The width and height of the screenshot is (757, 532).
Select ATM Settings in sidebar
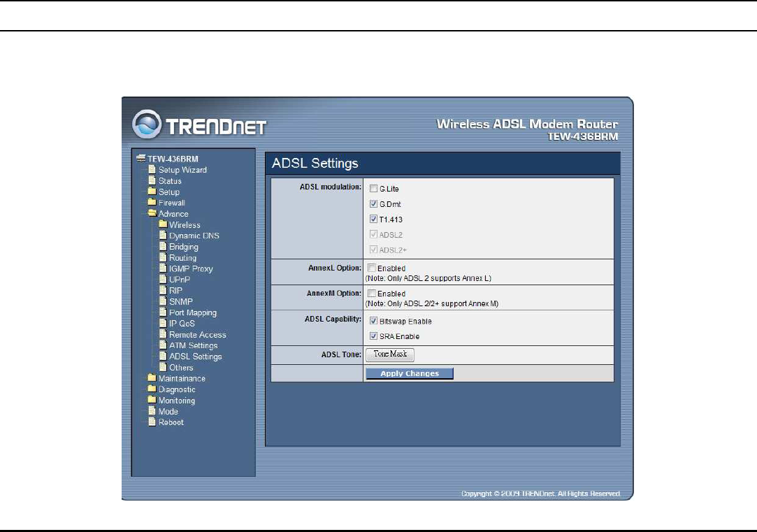point(193,345)
